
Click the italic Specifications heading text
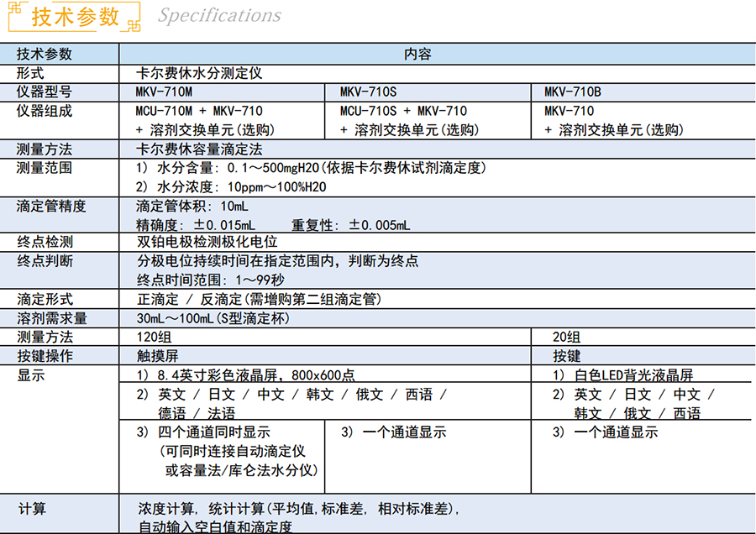point(219,16)
